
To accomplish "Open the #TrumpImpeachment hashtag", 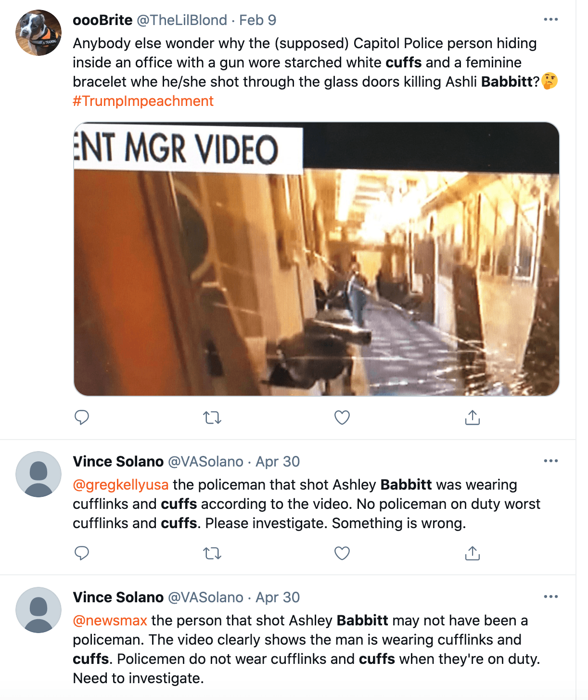I will (143, 101).
